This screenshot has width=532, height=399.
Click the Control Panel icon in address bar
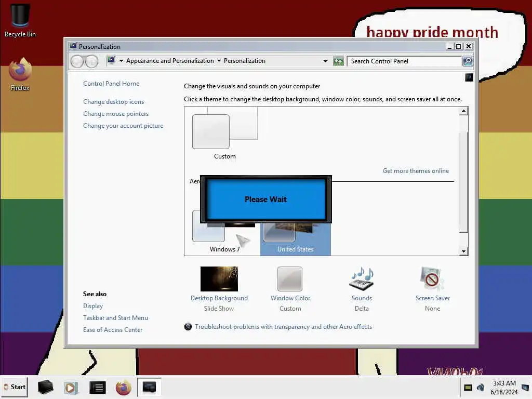(x=111, y=61)
